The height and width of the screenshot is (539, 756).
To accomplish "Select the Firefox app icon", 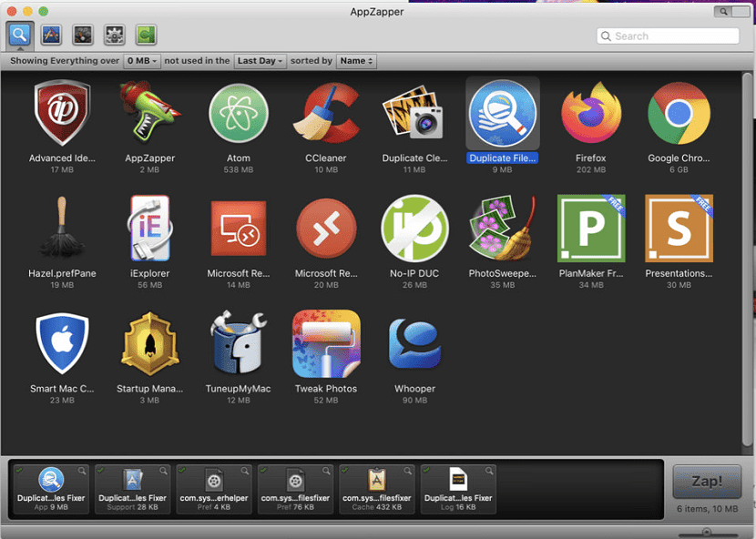I will click(590, 114).
